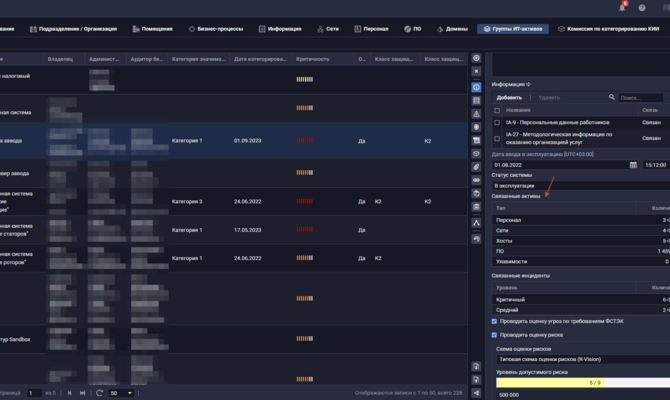Jump to the last page arrow
This screenshot has width=670, height=400.
point(82,393)
